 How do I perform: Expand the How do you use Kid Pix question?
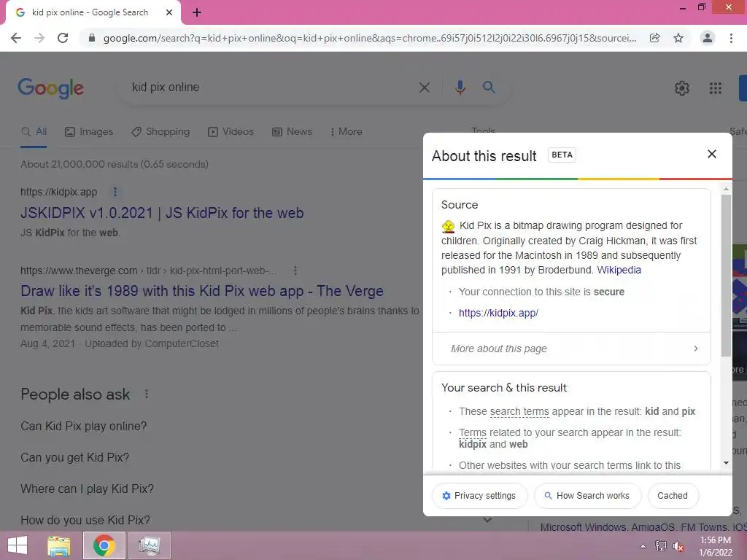click(x=256, y=520)
